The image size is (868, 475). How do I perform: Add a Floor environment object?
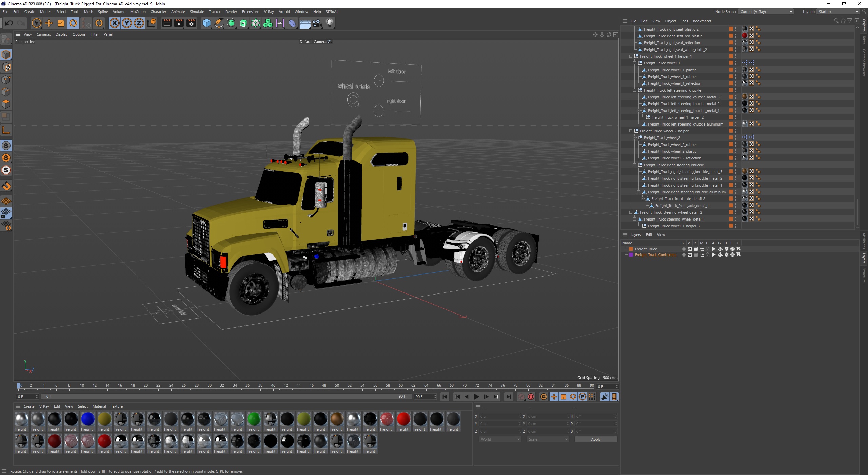[305, 23]
